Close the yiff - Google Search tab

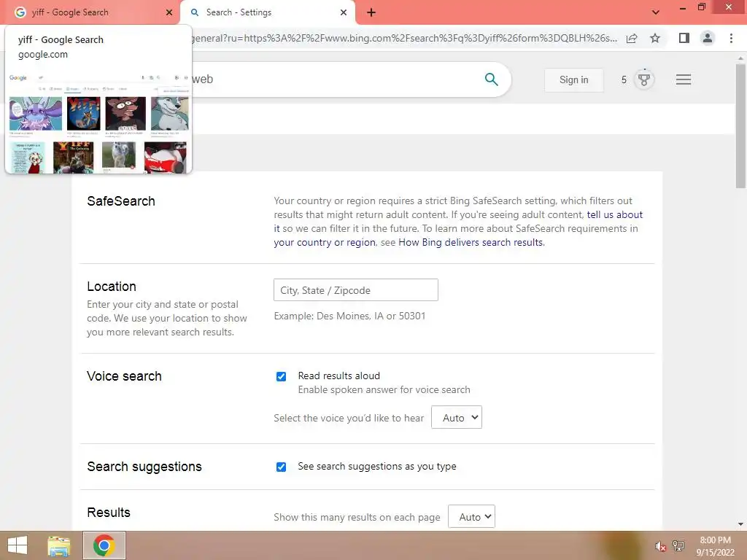click(x=169, y=12)
